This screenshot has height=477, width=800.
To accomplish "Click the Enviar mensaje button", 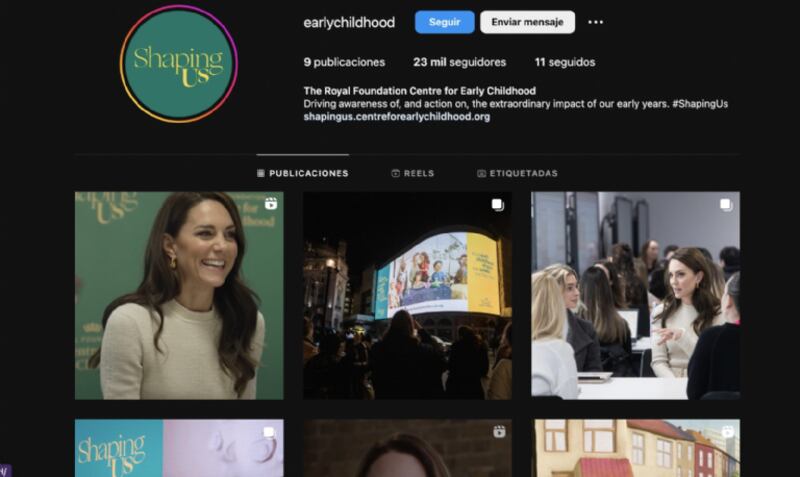I will click(x=527, y=22).
